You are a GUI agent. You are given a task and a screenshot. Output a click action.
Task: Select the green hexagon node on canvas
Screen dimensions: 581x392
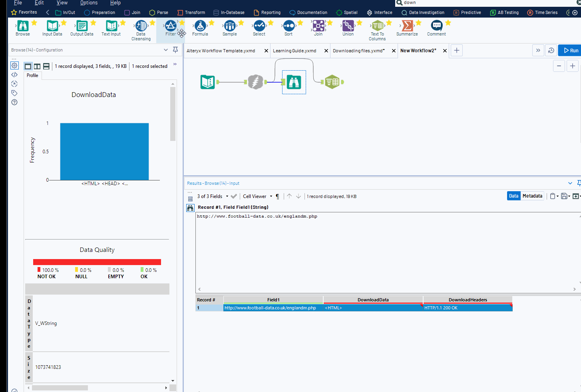point(332,82)
